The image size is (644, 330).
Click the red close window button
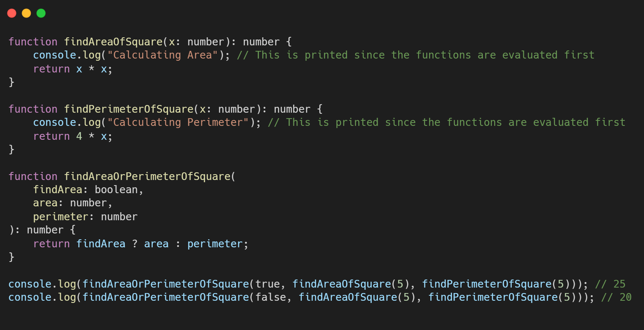tap(12, 14)
